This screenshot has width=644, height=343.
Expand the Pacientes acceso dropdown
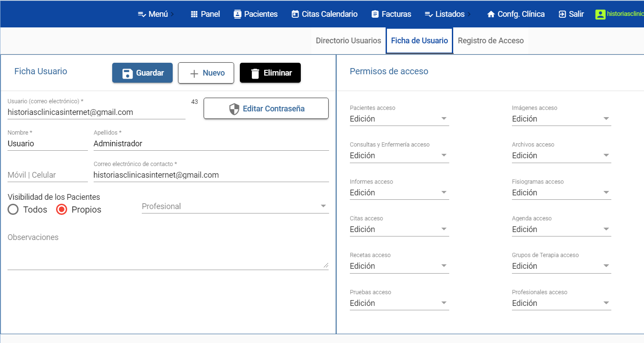399,119
